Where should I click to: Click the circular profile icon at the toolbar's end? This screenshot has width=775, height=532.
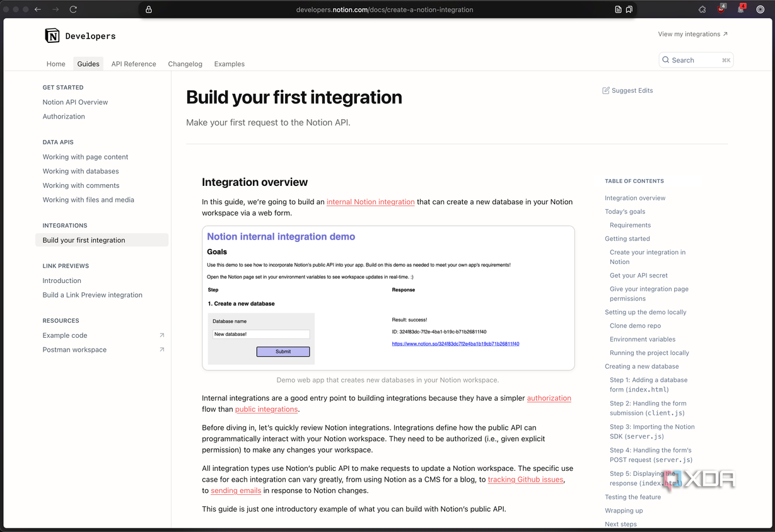coord(760,9)
